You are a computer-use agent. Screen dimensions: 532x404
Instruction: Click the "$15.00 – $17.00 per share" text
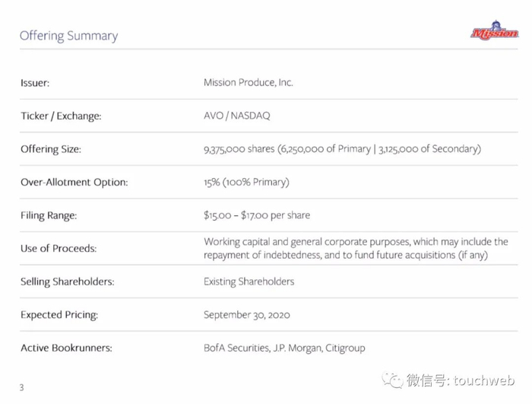tap(257, 215)
